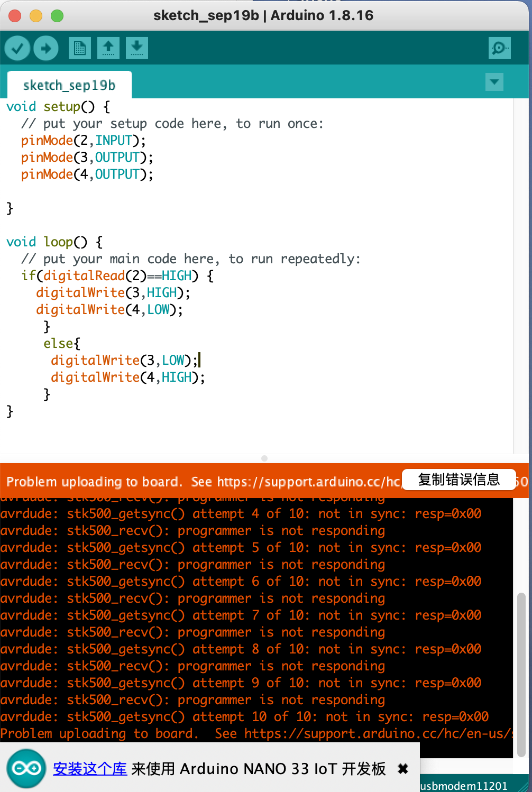This screenshot has height=792, width=532.
Task: Click the line pinMode(3,OUTPUT);
Action: click(x=87, y=158)
